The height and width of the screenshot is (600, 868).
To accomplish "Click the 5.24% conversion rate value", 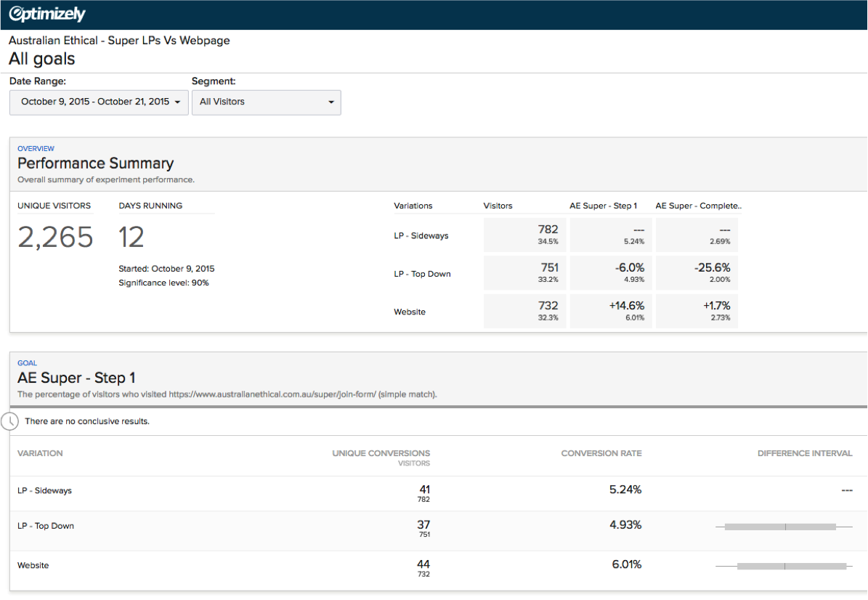I will coord(625,490).
